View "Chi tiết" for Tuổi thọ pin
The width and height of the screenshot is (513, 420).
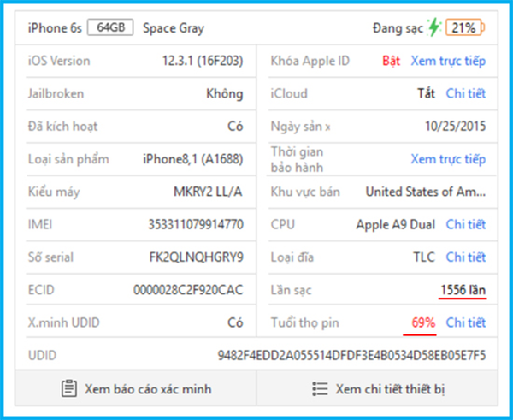click(465, 322)
